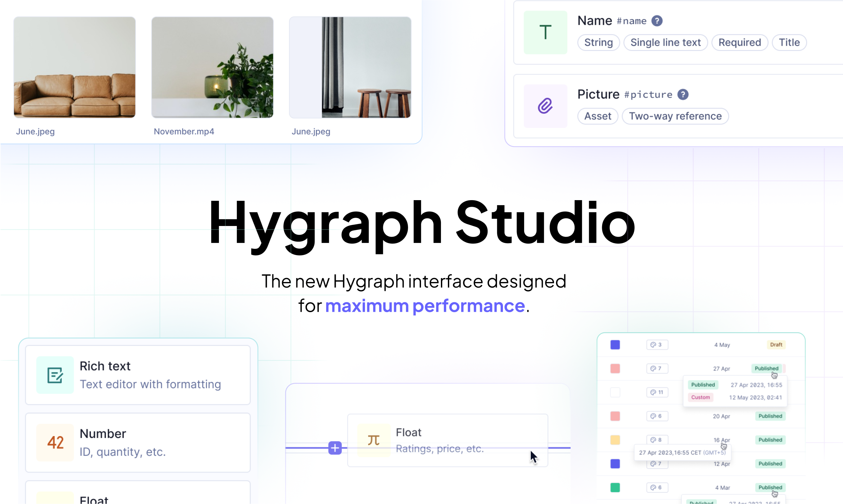Click the Published status badge for 27 Apr

(x=766, y=368)
